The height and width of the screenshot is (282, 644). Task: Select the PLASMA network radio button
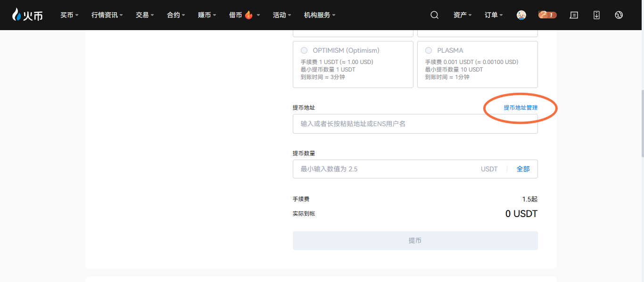point(429,50)
